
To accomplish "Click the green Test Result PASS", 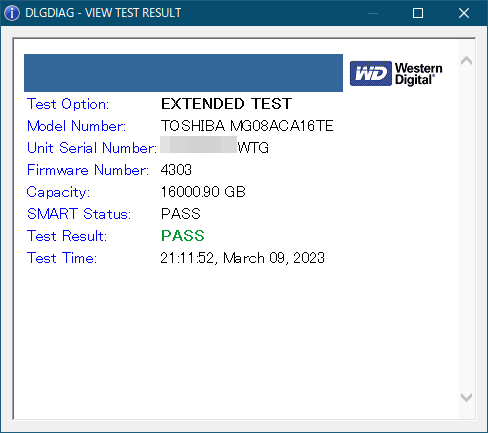I will [x=183, y=236].
